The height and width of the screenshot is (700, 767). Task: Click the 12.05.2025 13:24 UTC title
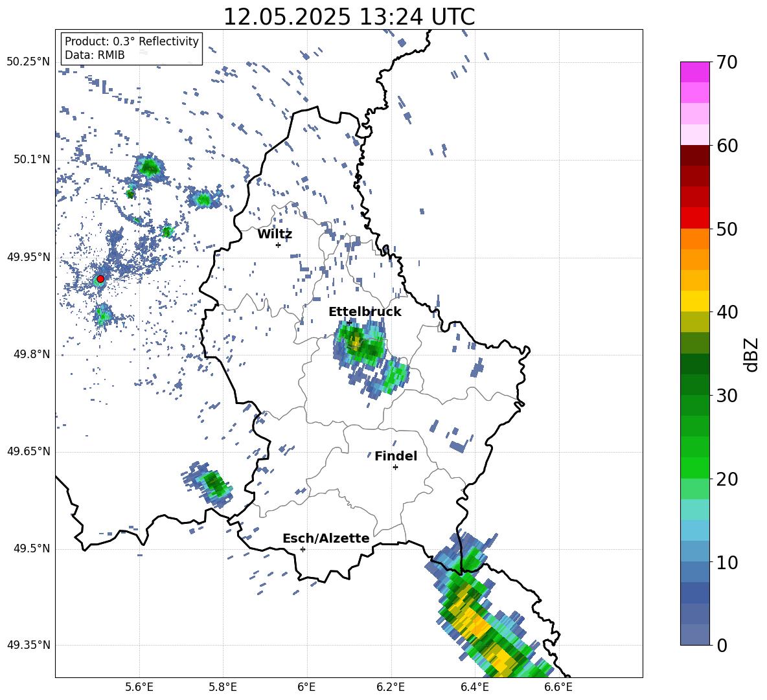[349, 17]
